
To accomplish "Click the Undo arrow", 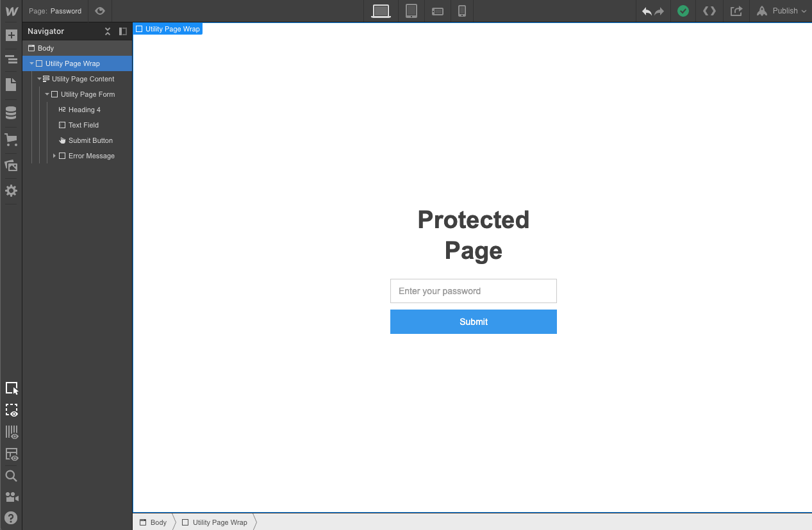I will click(645, 11).
